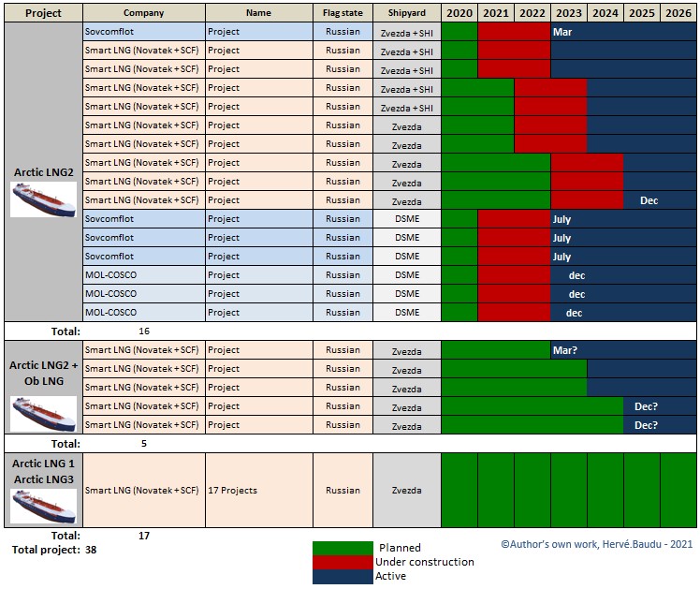
Task: Select the 2026 year column header
Action: pyautogui.click(x=678, y=13)
